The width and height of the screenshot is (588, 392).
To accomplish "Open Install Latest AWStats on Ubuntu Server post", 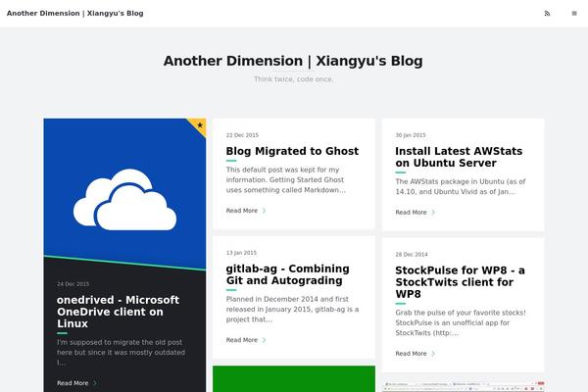I will point(459,157).
